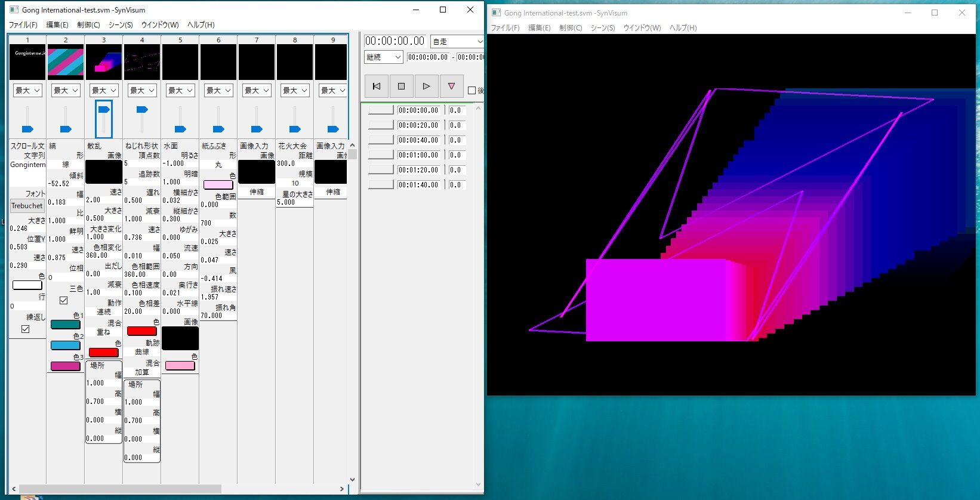This screenshot has height=500, width=980.
Task: Click the teal 色1 color swatch
Action: (66, 325)
